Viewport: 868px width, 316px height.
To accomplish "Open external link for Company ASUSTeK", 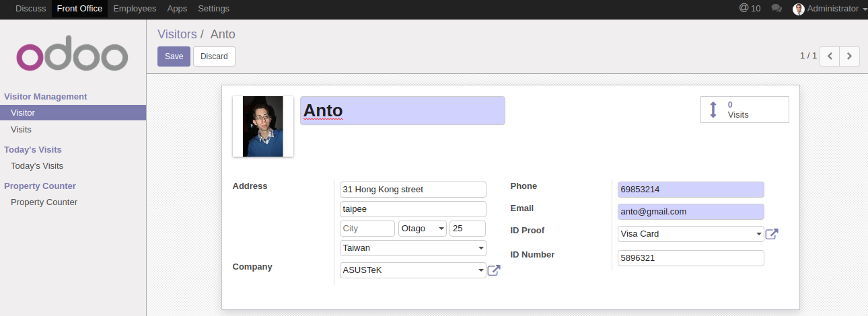I will 493,270.
